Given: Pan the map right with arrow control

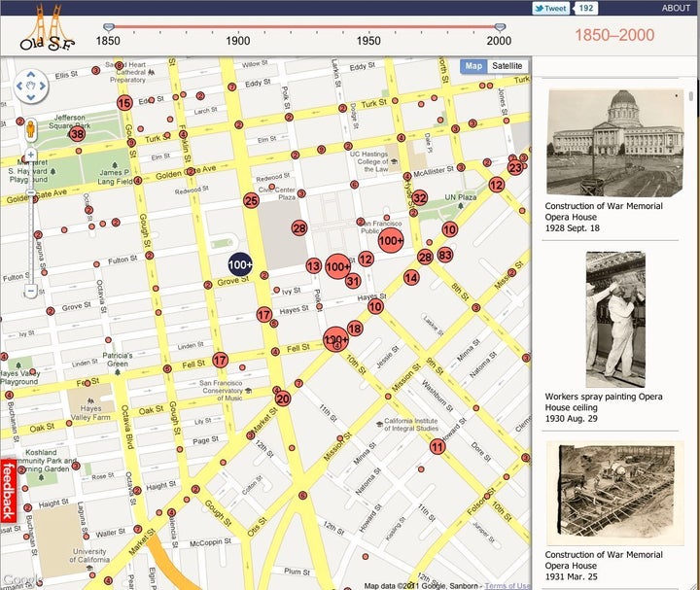Looking at the screenshot, I should (x=43, y=86).
